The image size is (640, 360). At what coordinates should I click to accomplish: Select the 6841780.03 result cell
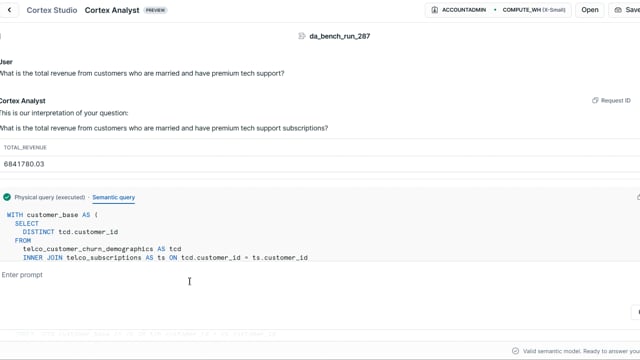click(x=24, y=164)
